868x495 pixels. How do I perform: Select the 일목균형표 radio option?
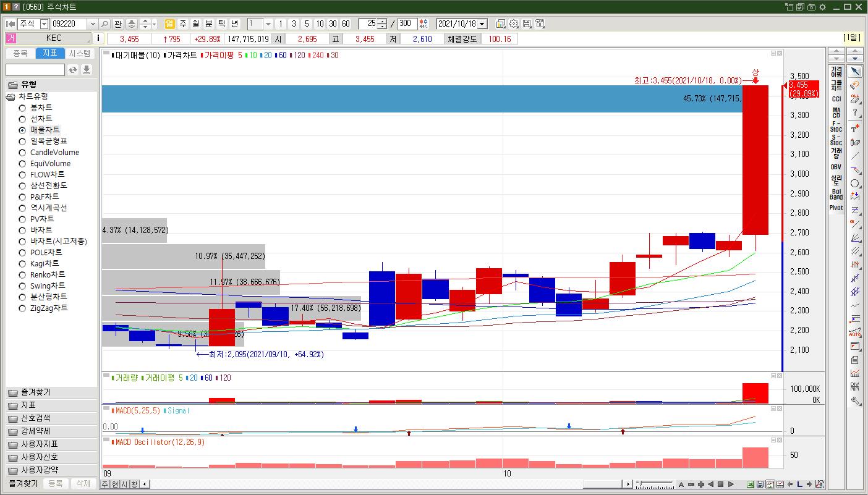click(x=22, y=142)
